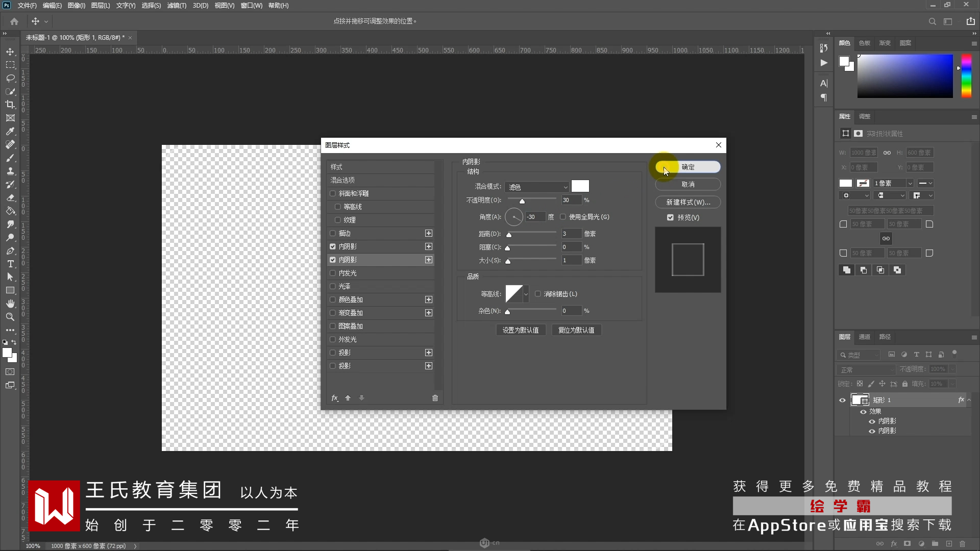Click the white inner shadow color swatch

point(580,186)
